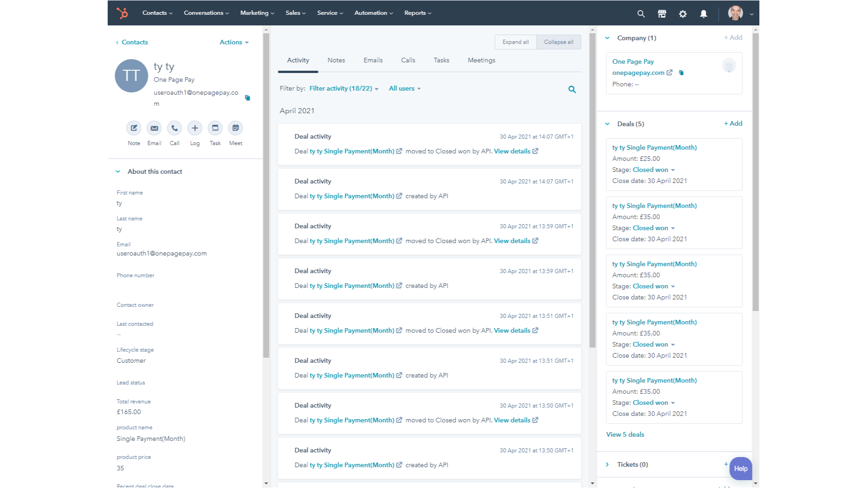Switch to the Notes tab

[336, 60]
